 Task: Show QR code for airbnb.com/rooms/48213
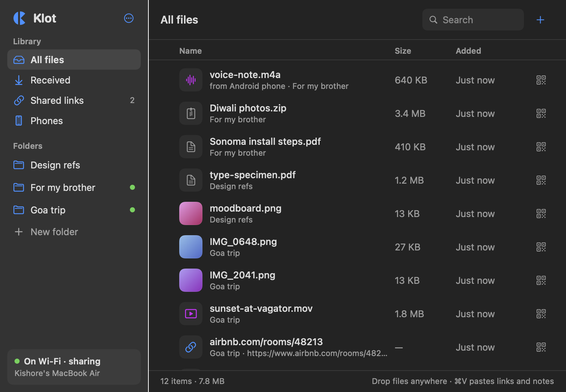pos(541,347)
